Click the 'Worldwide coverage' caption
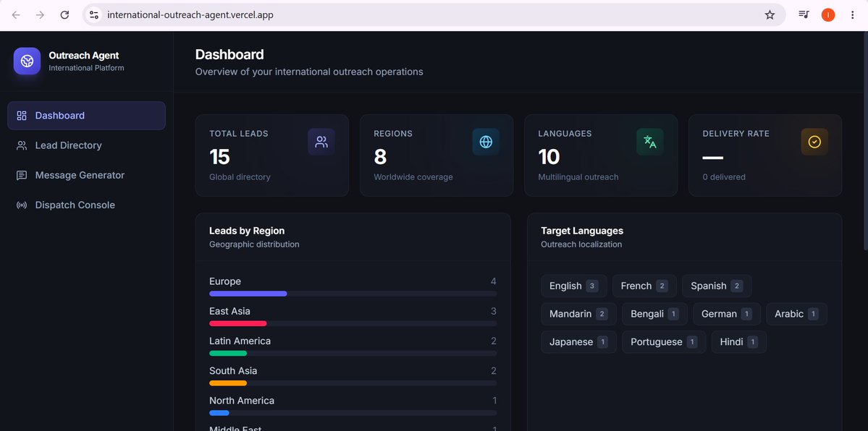Screen dimensions: 868x431 413,177
